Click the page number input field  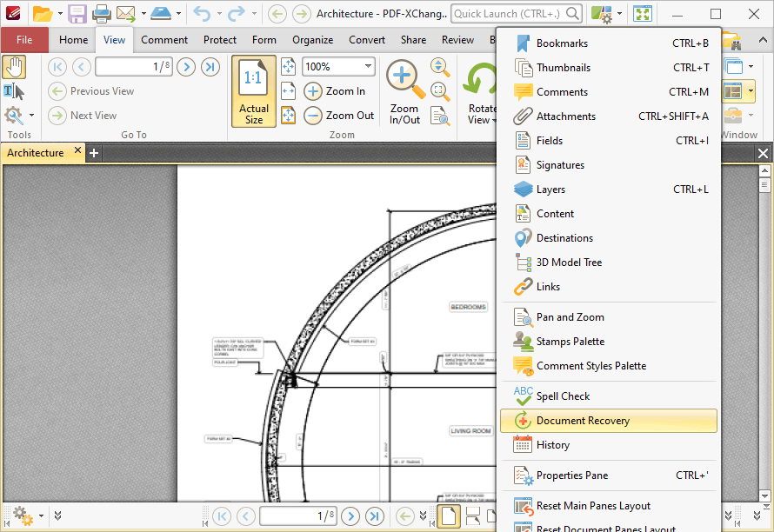coord(133,67)
